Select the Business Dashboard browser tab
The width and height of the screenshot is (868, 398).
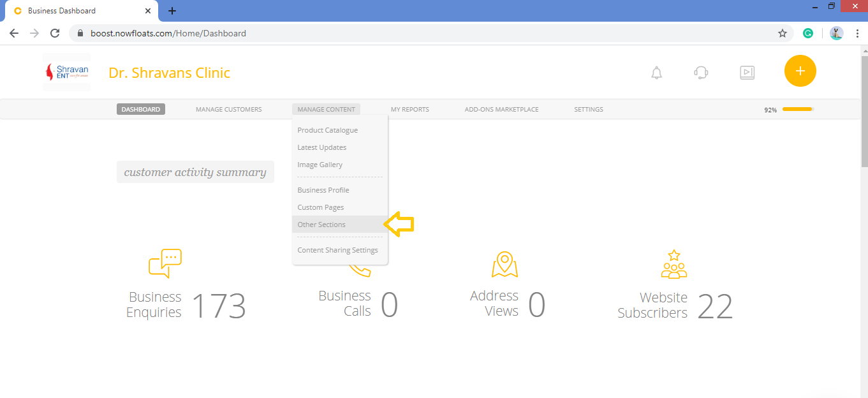tap(82, 11)
